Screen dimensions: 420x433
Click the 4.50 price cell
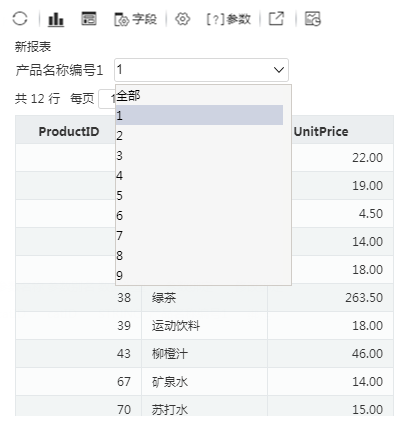343,214
